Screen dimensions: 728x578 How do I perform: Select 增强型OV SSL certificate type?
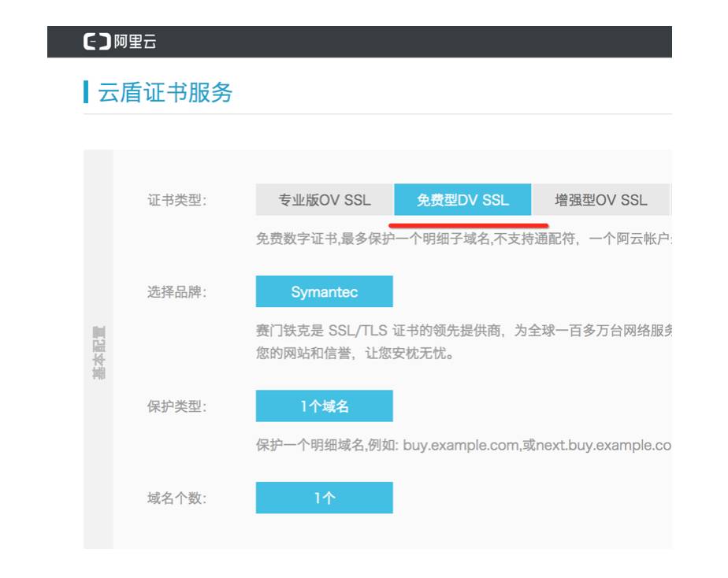[601, 200]
